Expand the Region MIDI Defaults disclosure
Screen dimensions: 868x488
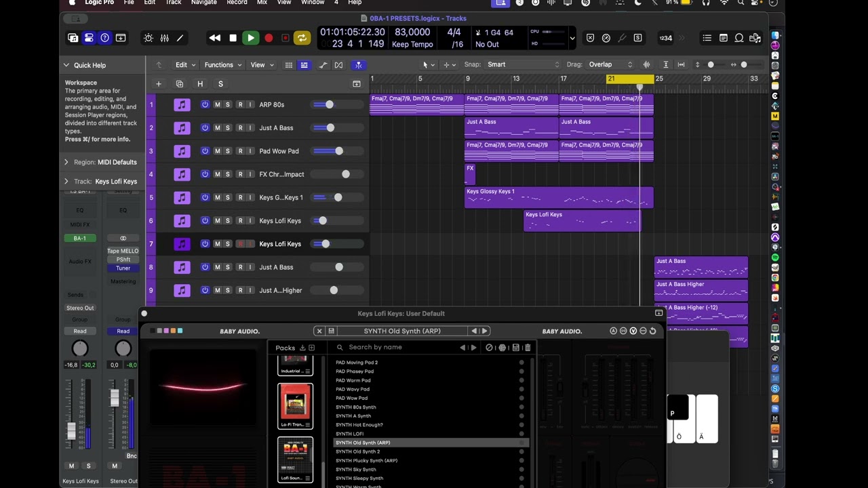(x=66, y=162)
